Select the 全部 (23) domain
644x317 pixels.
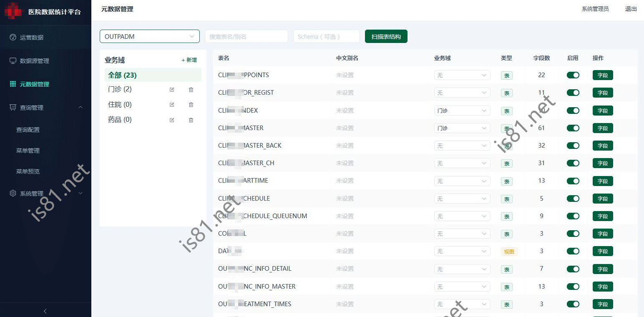(153, 75)
